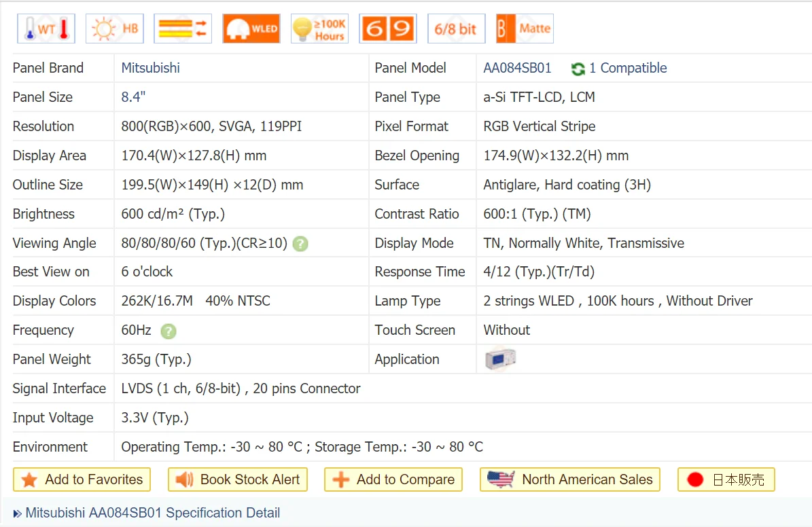
Task: Select contrast ratio 600:1 (Typ.) (TM)
Action: tap(537, 214)
